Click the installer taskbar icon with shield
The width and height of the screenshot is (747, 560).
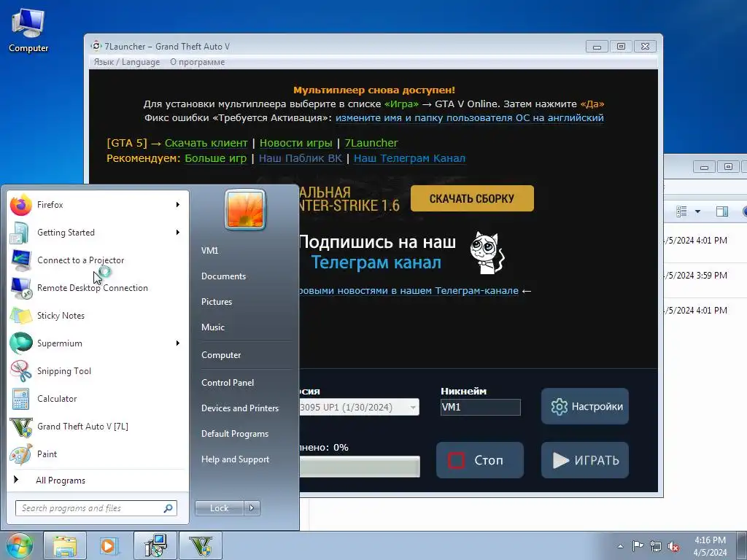coord(155,545)
